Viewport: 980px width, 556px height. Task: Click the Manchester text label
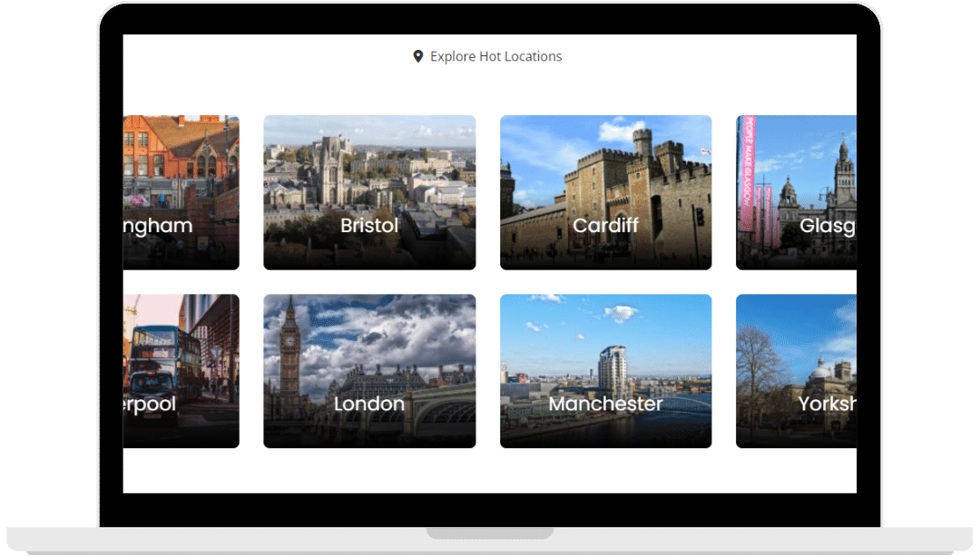605,405
